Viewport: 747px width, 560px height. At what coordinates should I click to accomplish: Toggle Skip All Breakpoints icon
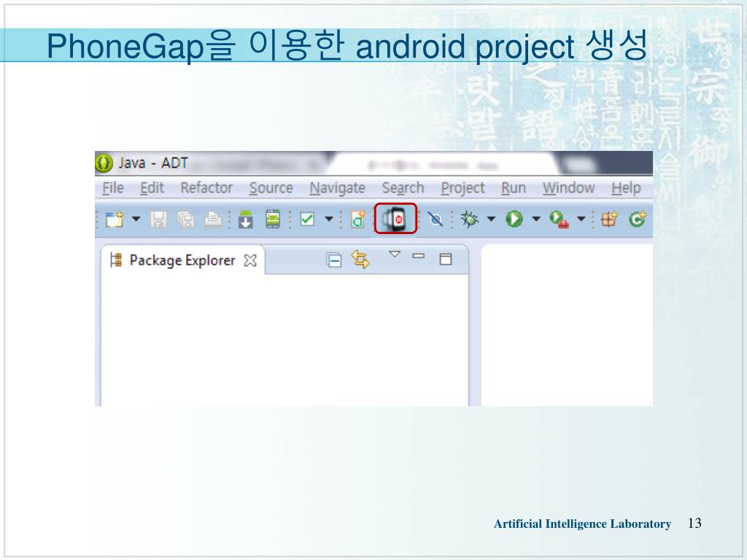(x=435, y=219)
